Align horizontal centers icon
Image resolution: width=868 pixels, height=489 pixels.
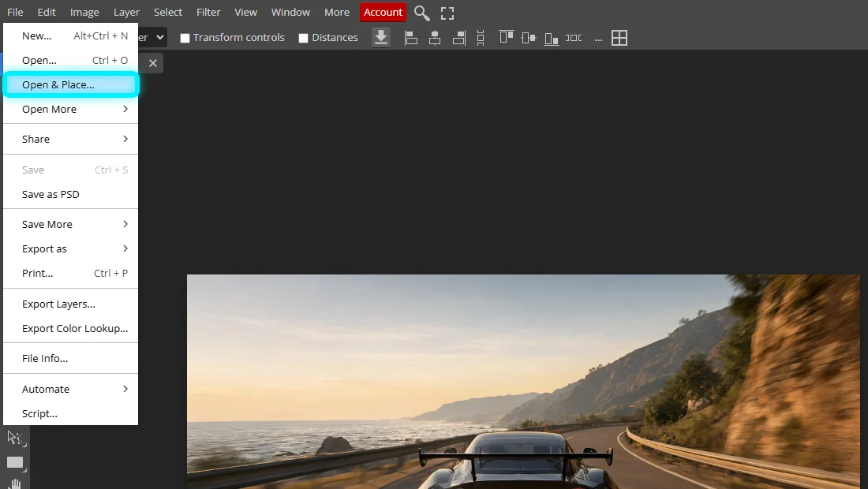click(x=435, y=38)
